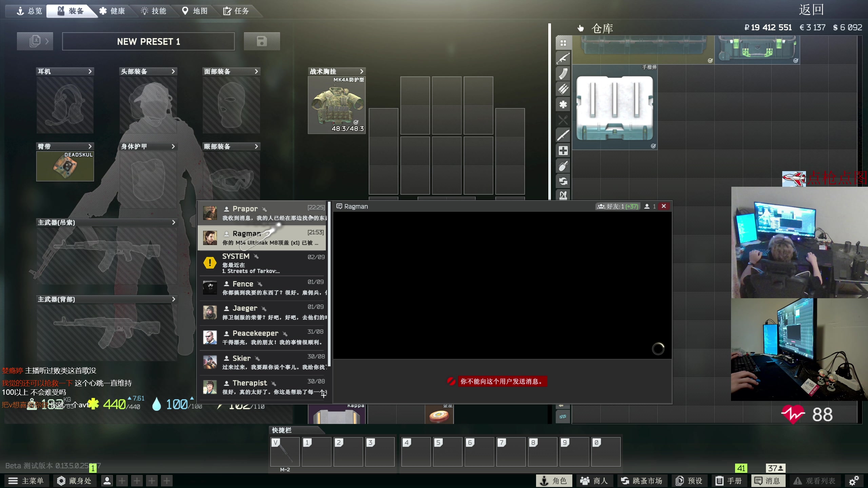Image resolution: width=868 pixels, height=488 pixels.
Task: Expand the 耳机 headset slot arrow
Action: tap(90, 71)
